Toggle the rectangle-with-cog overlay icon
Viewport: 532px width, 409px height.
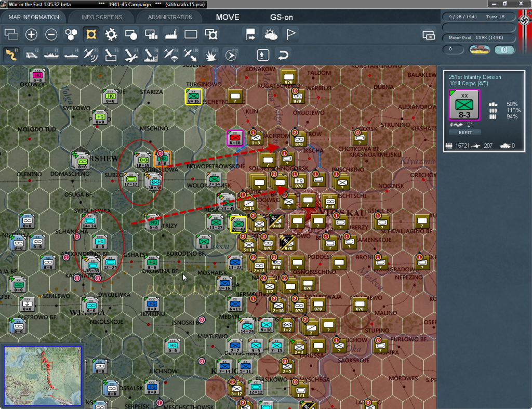[211, 34]
